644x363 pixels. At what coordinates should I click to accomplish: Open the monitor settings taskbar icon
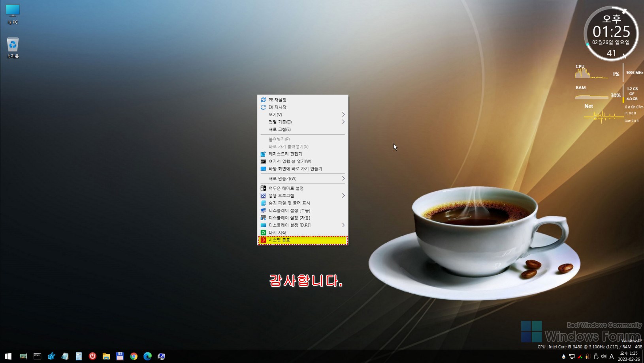(161, 356)
